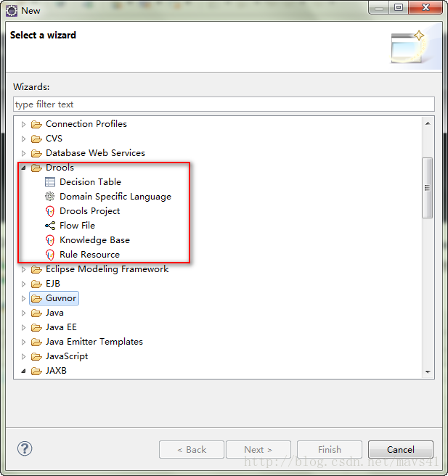The image size is (448, 476).
Task: Collapse the Drools folder
Action: click(x=23, y=168)
